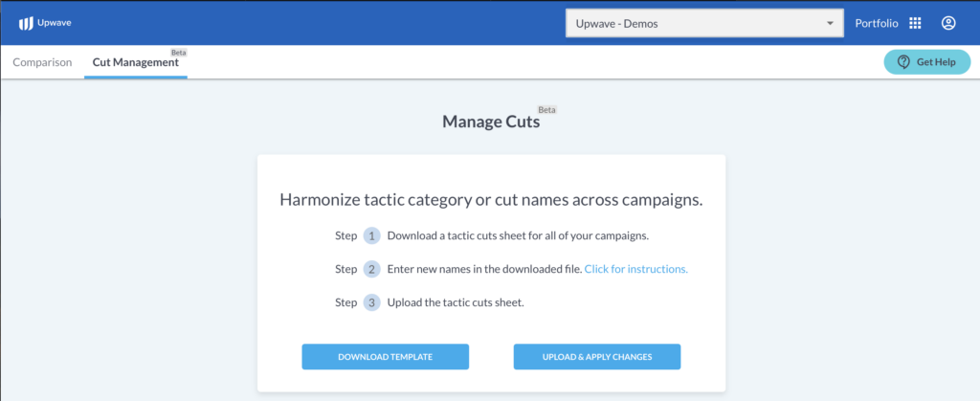This screenshot has height=401, width=980.
Task: Click the Upwave logo icon
Action: pyautogui.click(x=26, y=24)
